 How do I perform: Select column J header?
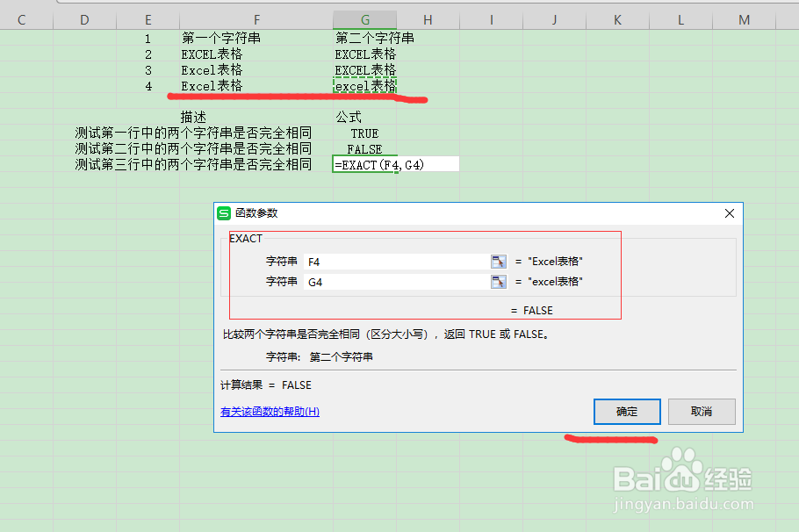point(554,20)
